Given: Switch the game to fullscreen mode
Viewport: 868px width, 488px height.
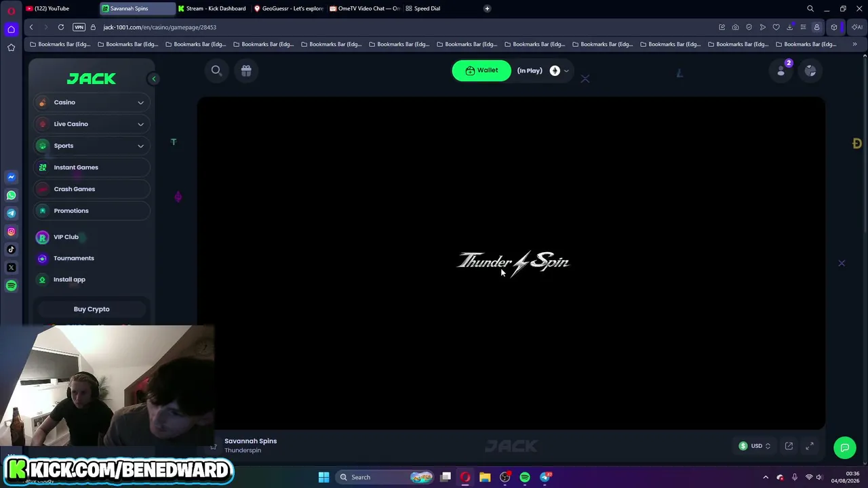Looking at the screenshot, I should (x=810, y=446).
